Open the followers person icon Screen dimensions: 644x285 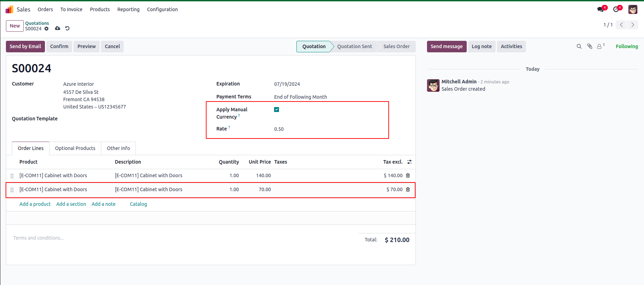pos(599,46)
